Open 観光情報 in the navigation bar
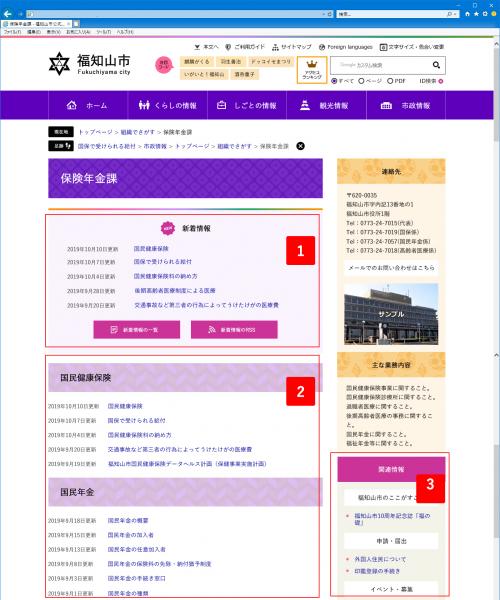 pos(326,105)
